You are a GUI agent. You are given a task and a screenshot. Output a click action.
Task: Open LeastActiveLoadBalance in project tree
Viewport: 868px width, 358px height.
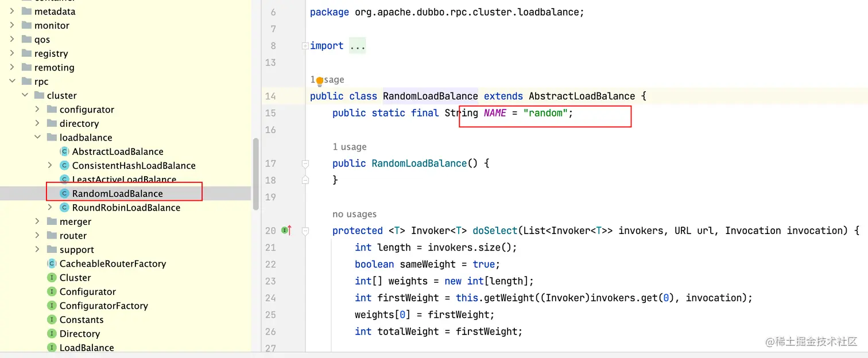[124, 180]
